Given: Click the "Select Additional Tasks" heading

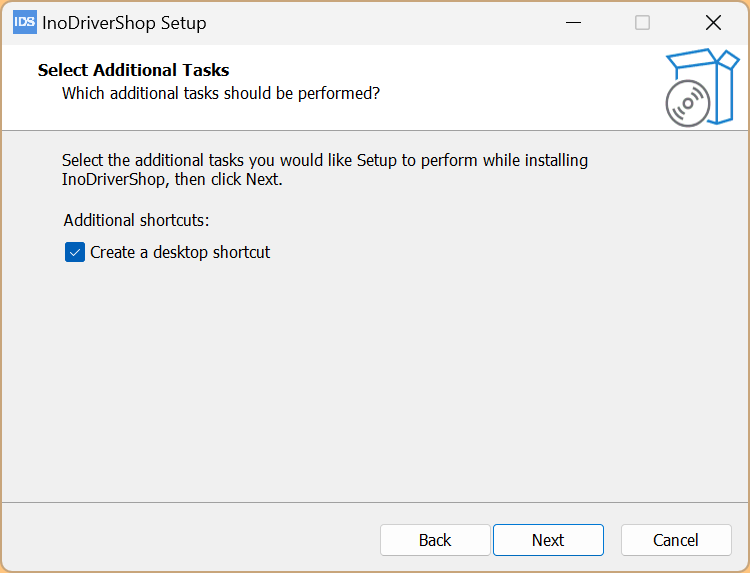Looking at the screenshot, I should click(133, 70).
